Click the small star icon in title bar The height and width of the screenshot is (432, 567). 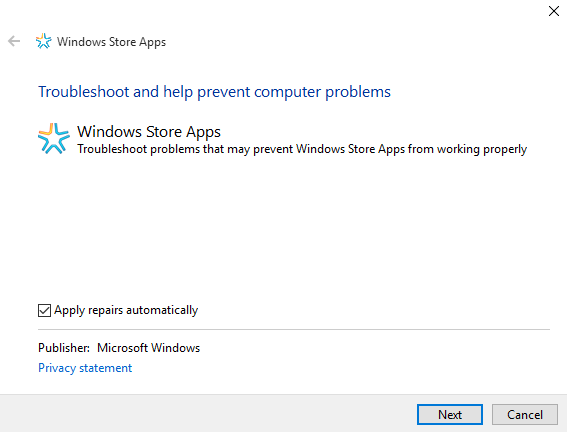43,41
